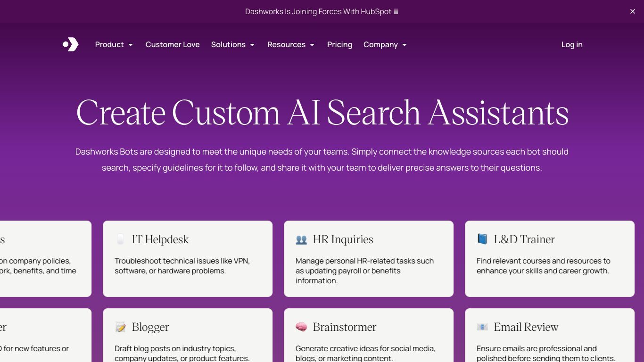Expand the Product dropdown arrow

click(x=131, y=45)
